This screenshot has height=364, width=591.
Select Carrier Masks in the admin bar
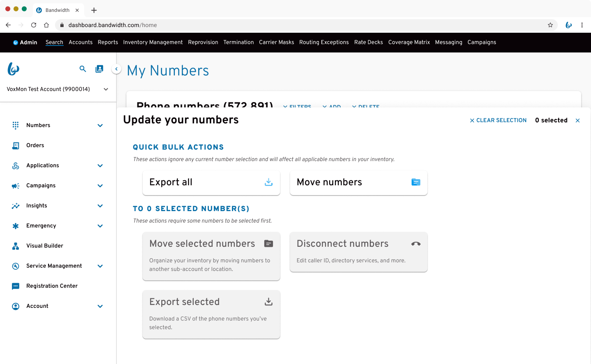(276, 42)
